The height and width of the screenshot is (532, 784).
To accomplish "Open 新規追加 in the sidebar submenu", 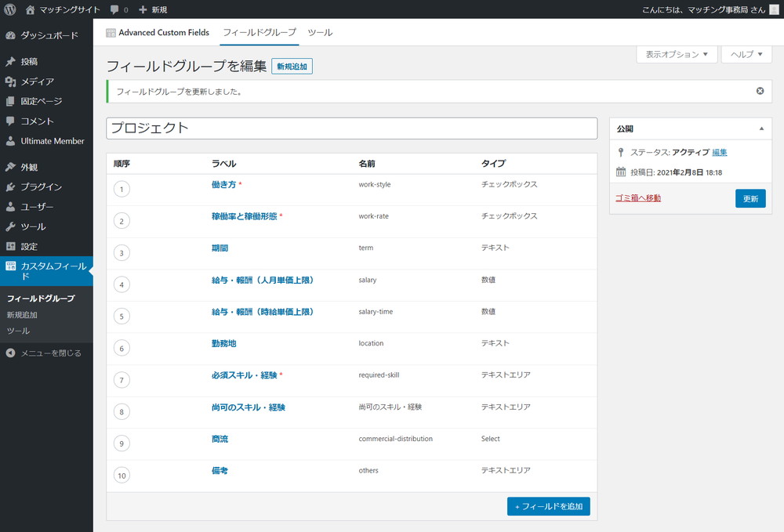I will point(22,315).
